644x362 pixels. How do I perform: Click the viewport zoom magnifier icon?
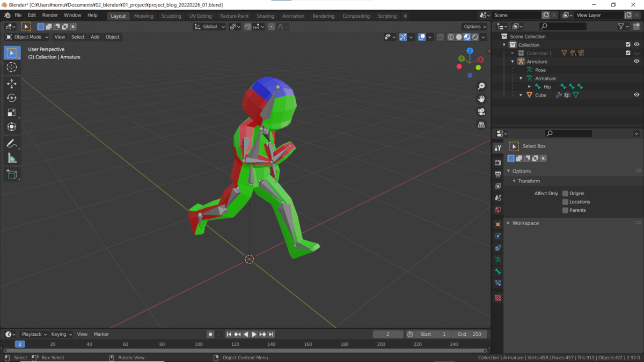click(481, 86)
